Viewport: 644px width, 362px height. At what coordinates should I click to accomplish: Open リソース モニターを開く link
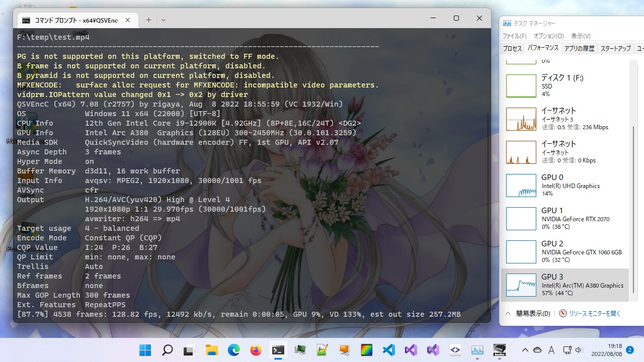pyautogui.click(x=595, y=313)
